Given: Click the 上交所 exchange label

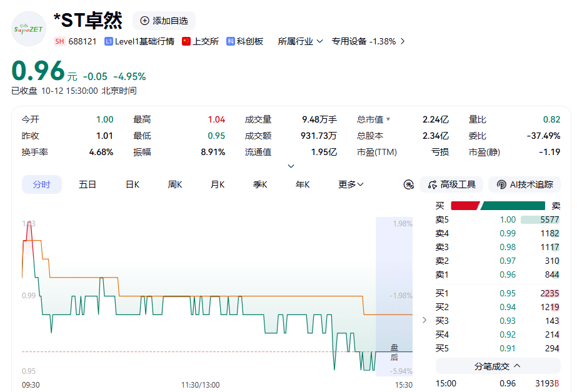Looking at the screenshot, I should [x=206, y=41].
